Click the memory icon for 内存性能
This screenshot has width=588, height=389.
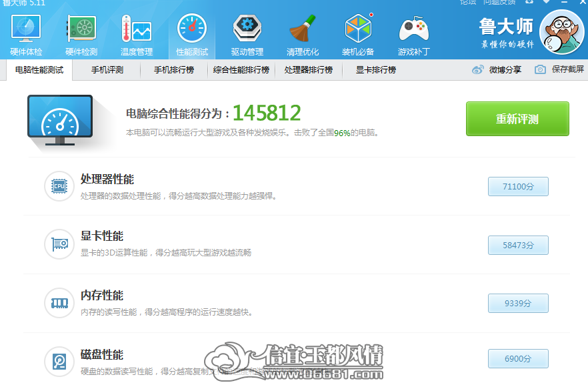point(59,303)
